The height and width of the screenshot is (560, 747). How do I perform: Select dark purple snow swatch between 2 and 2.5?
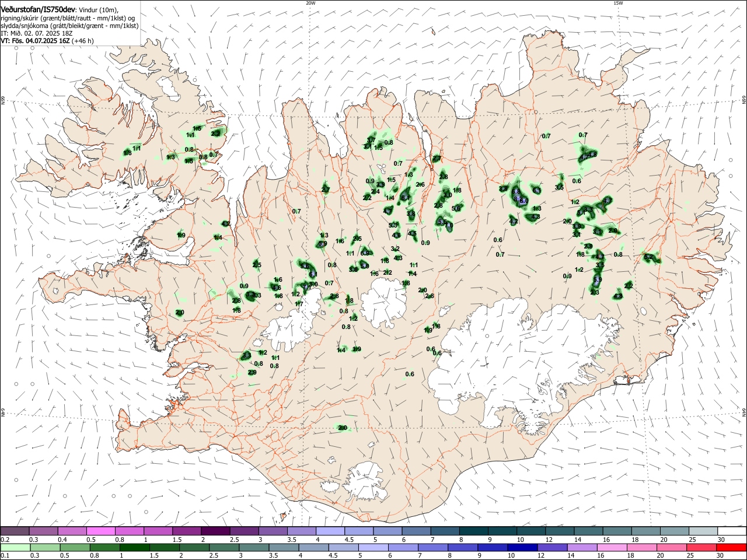(215, 531)
